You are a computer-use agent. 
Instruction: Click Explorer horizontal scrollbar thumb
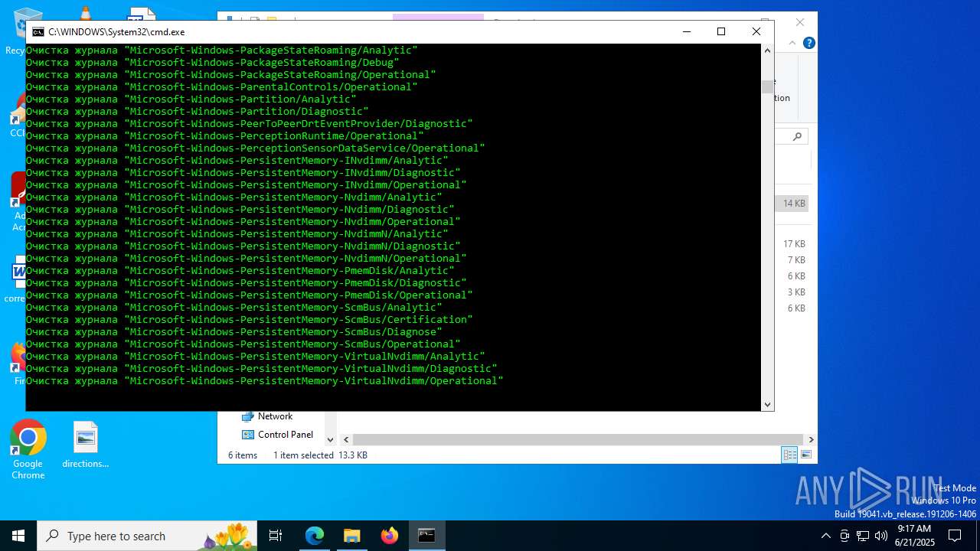point(577,439)
